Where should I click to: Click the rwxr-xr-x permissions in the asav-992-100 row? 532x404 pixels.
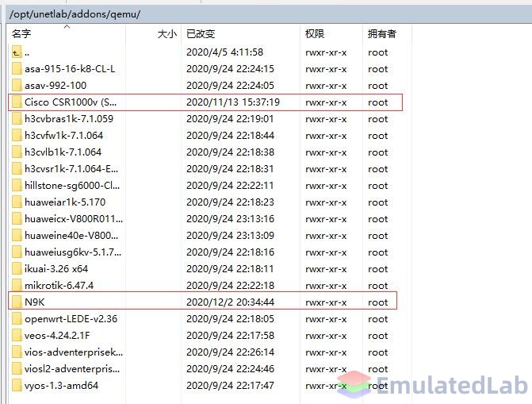[326, 86]
